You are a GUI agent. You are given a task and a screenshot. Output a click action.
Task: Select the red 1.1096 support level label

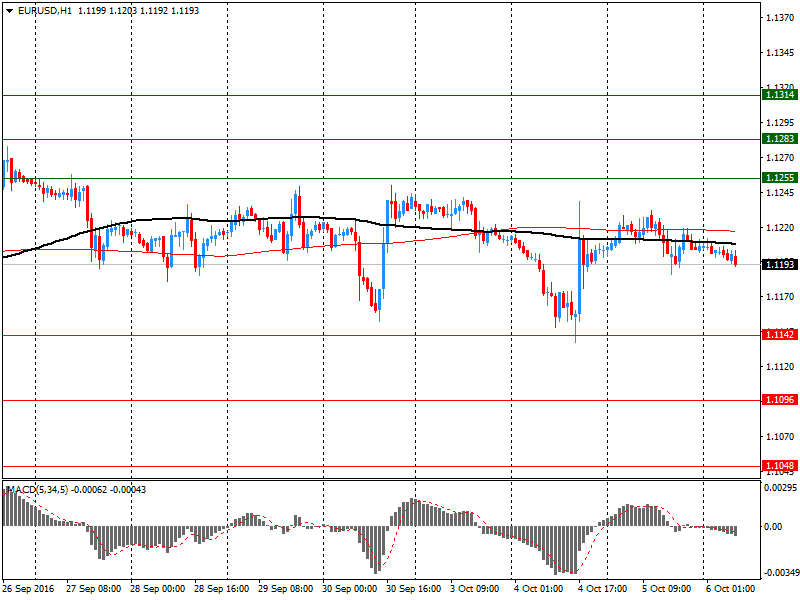coord(780,399)
